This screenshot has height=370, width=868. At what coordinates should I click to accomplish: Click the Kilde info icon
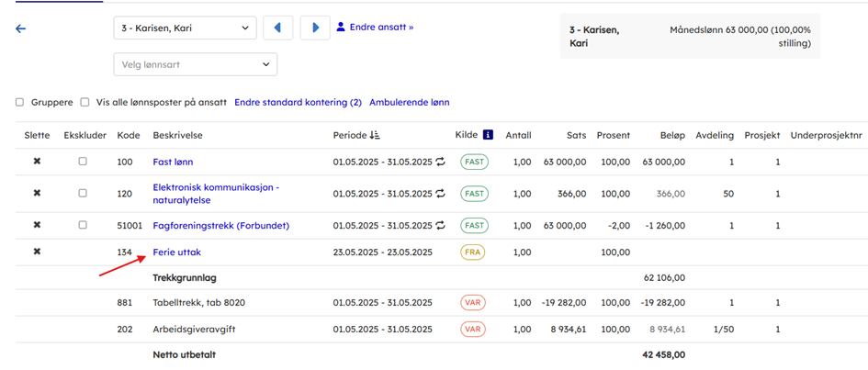(x=488, y=135)
